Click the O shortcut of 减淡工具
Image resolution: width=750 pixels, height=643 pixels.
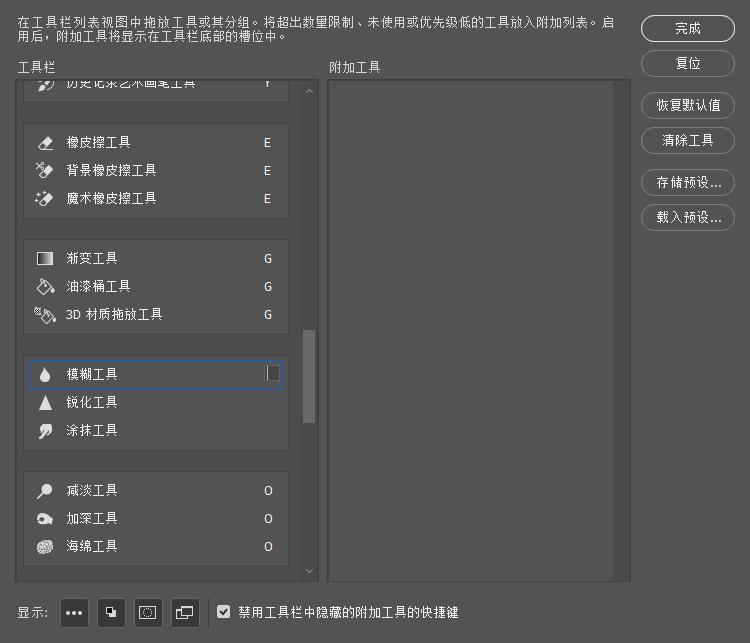pos(268,491)
